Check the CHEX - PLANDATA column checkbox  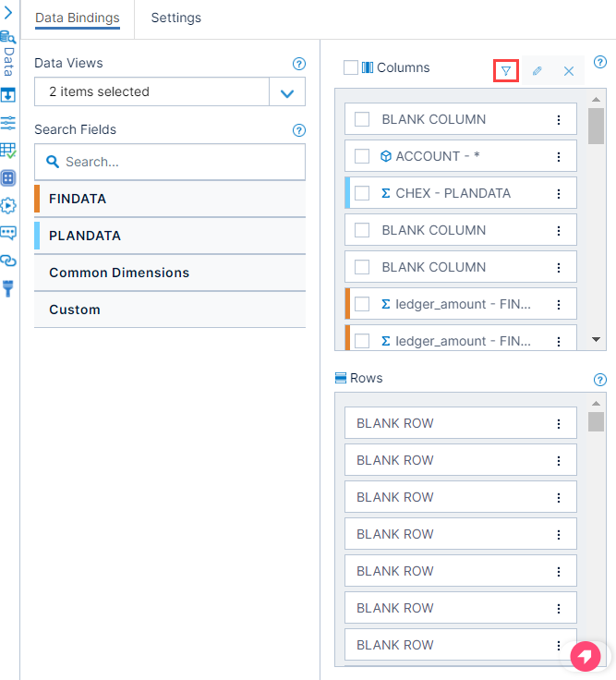[x=362, y=193]
